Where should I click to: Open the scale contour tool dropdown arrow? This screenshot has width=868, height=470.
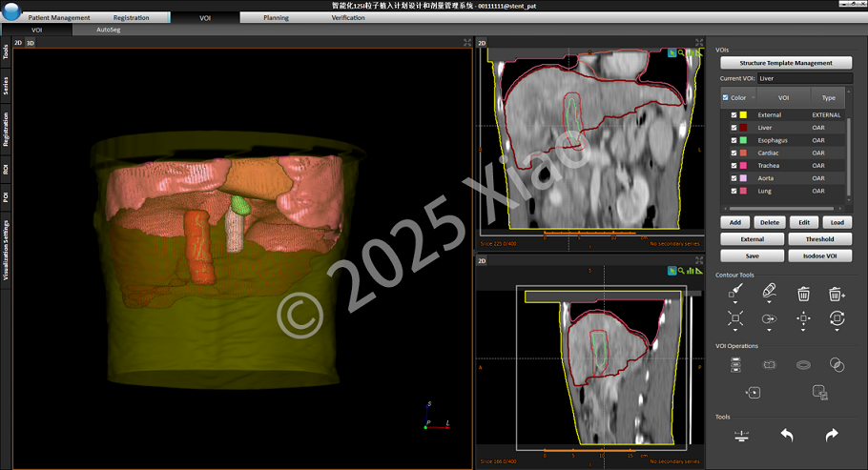click(735, 330)
